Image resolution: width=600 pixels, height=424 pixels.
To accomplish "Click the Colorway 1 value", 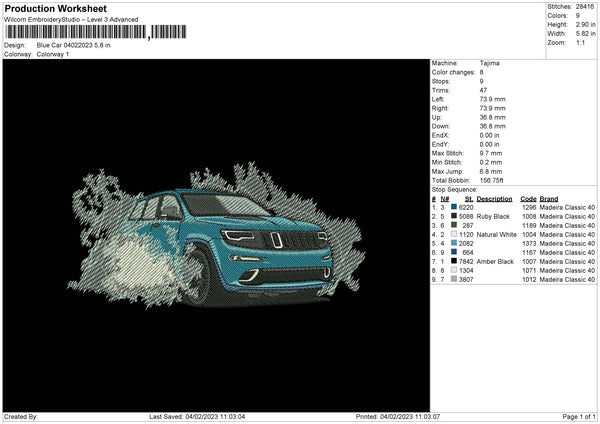I will 54,54.
